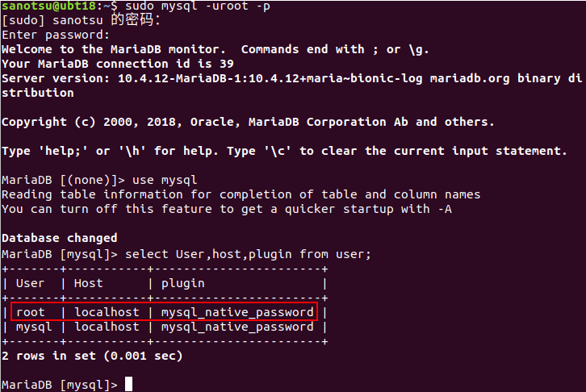The width and height of the screenshot is (586, 392).
Task: Click the "Enter password:" prompt line
Action: (55, 35)
